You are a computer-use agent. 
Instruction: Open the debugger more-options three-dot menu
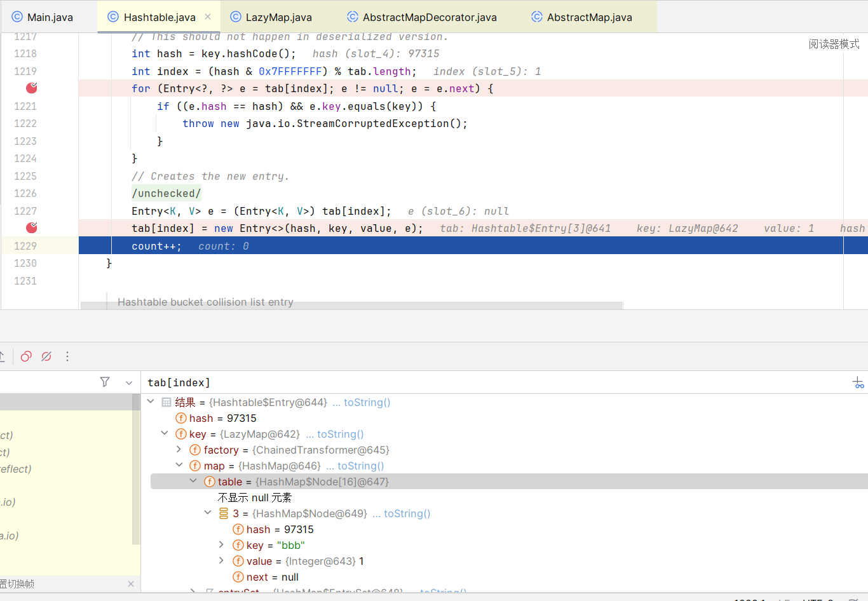coord(67,356)
